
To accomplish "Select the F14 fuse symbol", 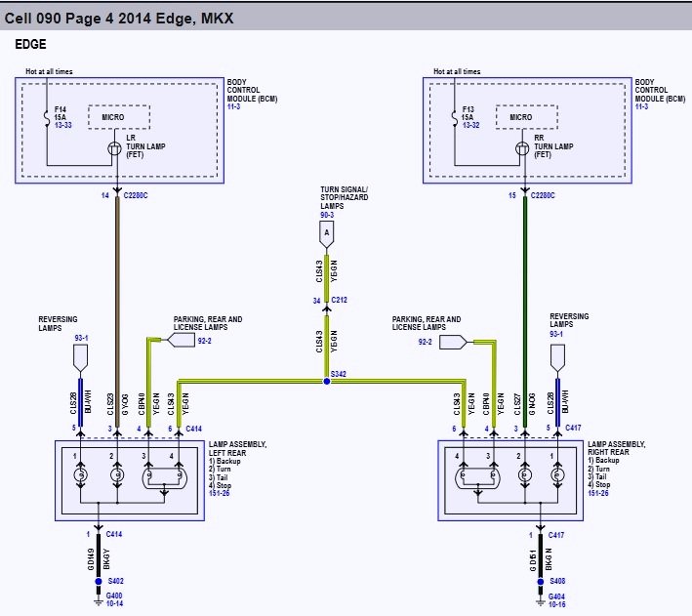I will [x=47, y=119].
